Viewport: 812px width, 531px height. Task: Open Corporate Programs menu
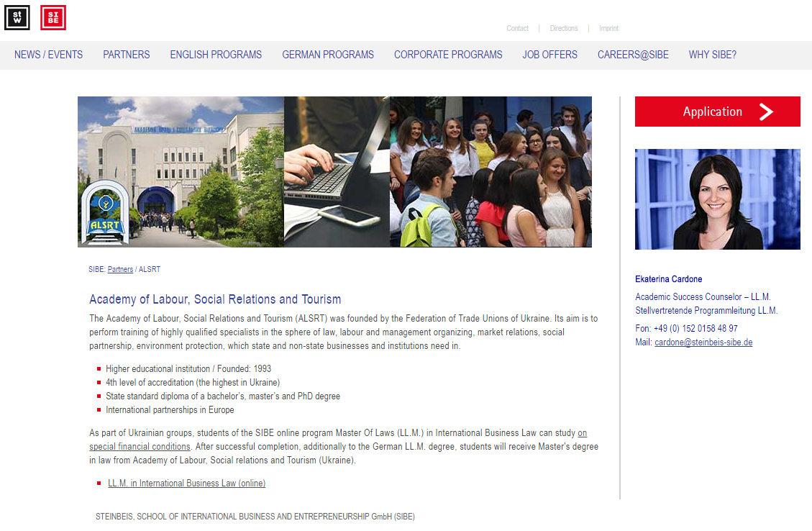(x=448, y=55)
